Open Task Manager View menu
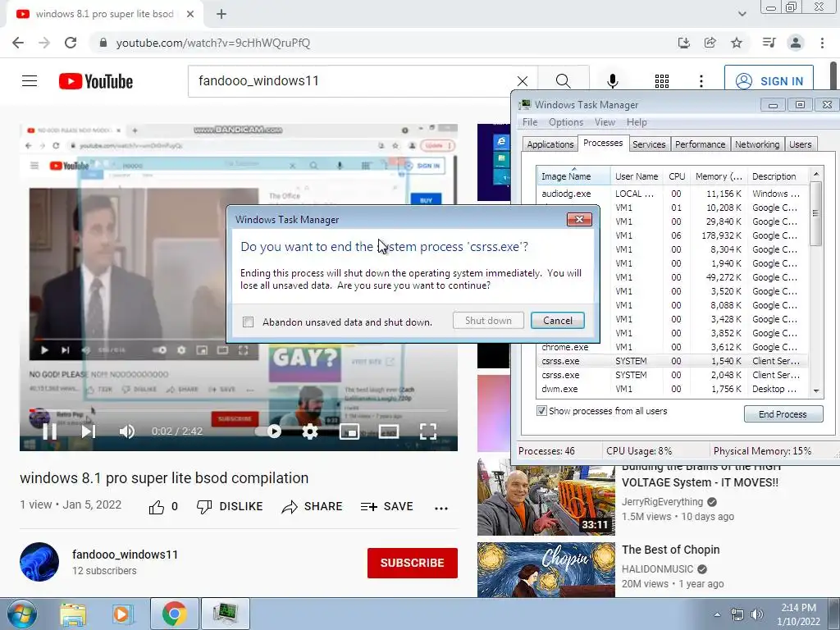The image size is (840, 630). coord(605,122)
